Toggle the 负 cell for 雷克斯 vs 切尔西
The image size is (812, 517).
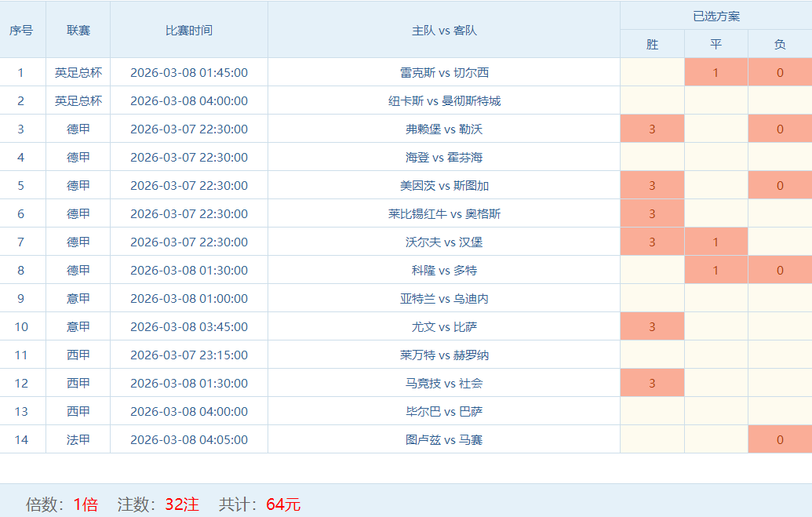[x=779, y=73]
